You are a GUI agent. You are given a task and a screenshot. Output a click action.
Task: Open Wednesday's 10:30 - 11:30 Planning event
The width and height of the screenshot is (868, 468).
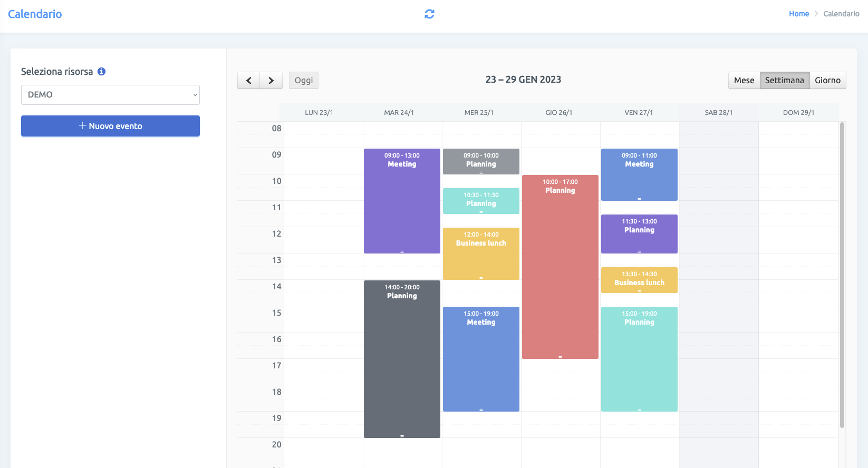pyautogui.click(x=481, y=201)
